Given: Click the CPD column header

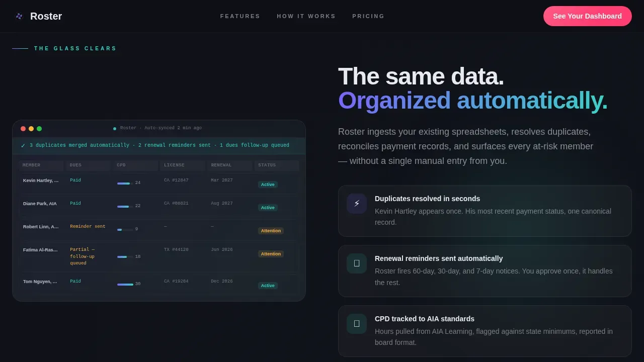Looking at the screenshot, I should tap(135, 165).
